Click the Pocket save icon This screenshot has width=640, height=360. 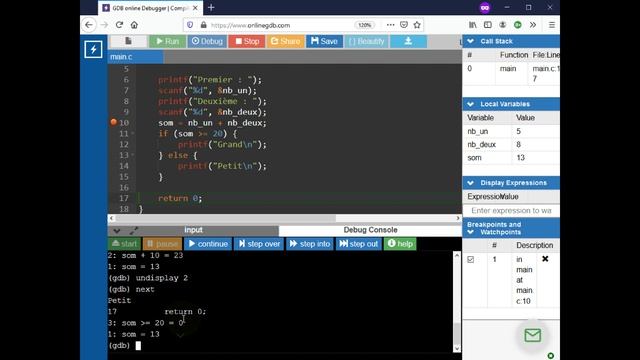(404, 25)
